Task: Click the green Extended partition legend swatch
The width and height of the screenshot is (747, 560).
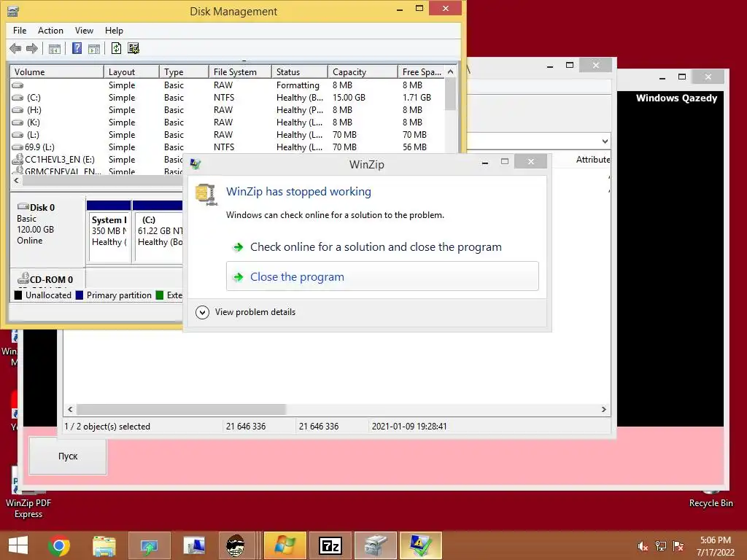Action: 160,295
